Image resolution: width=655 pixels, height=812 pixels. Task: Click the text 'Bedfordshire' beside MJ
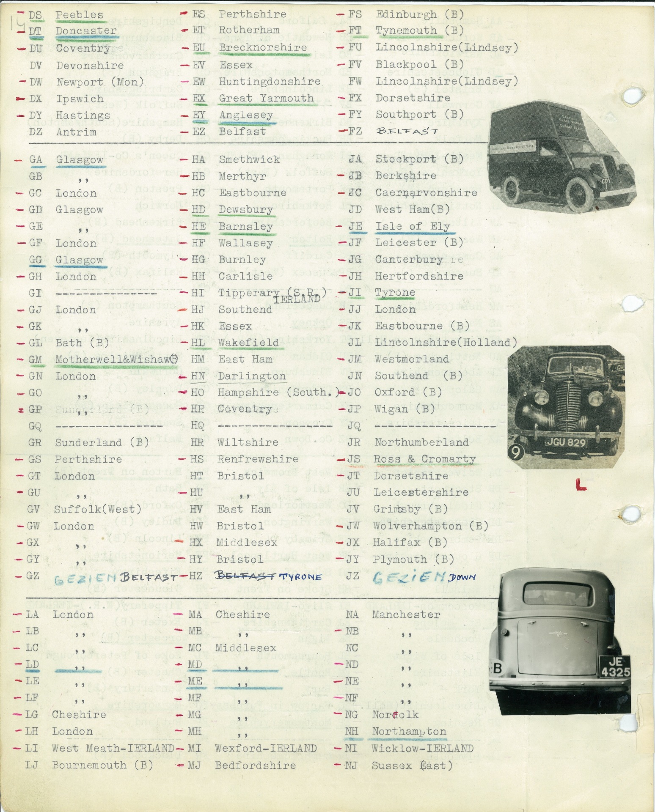[x=256, y=765]
